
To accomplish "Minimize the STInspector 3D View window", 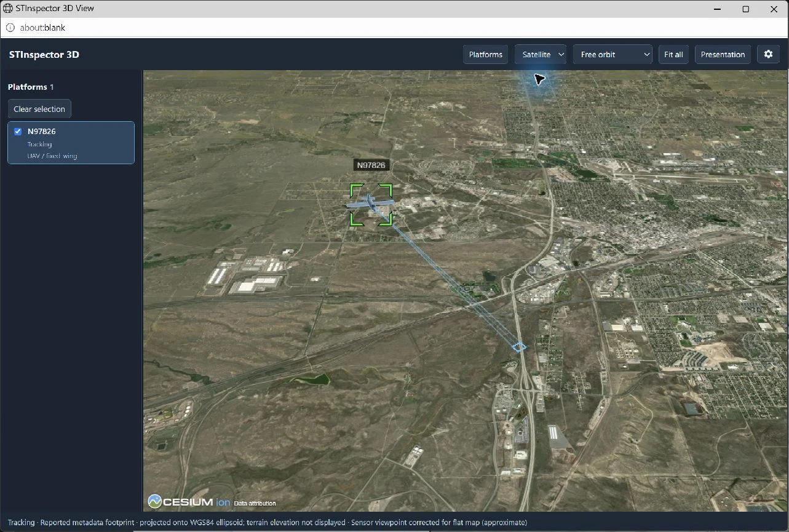I will point(718,9).
